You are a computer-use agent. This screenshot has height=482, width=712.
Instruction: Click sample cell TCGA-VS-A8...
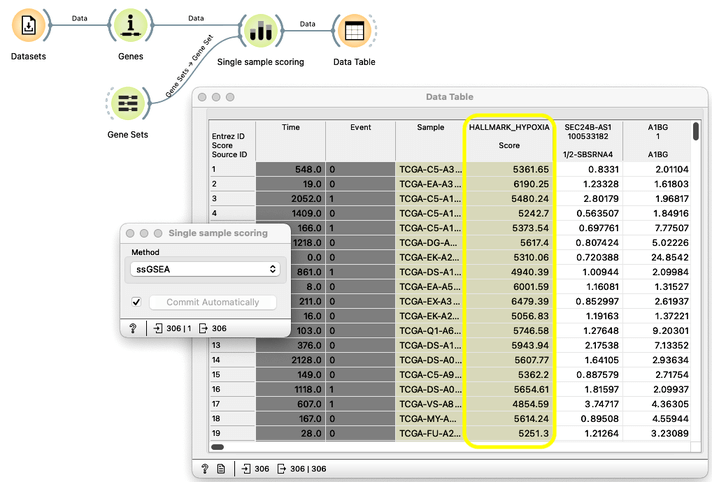point(430,404)
